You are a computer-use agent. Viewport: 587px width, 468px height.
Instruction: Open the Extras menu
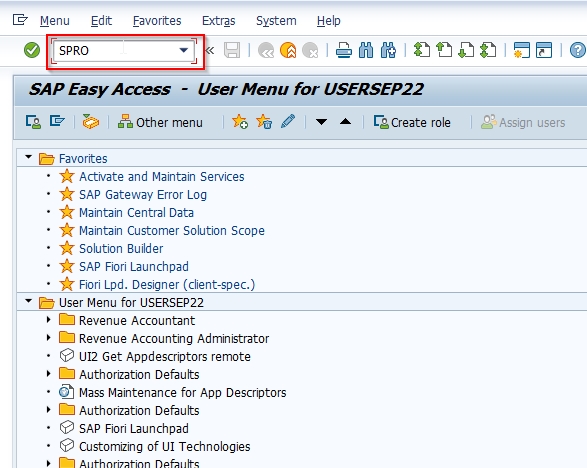(x=219, y=21)
